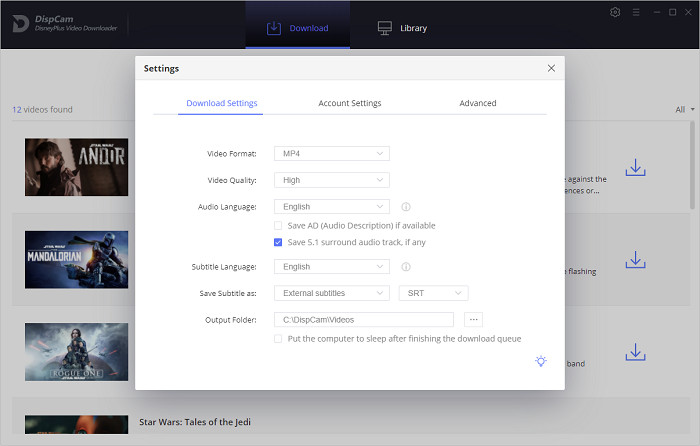Browse output folder with ellipsis button
700x446 pixels.
(473, 320)
